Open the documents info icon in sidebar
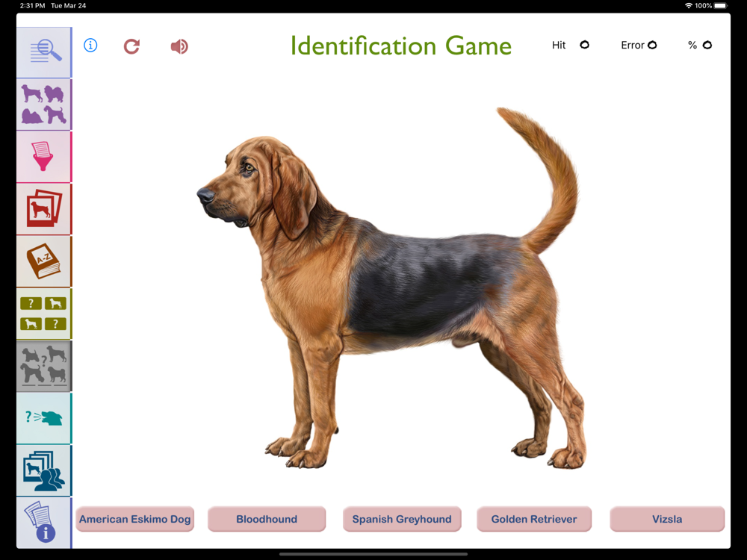The height and width of the screenshot is (560, 747). tap(44, 523)
